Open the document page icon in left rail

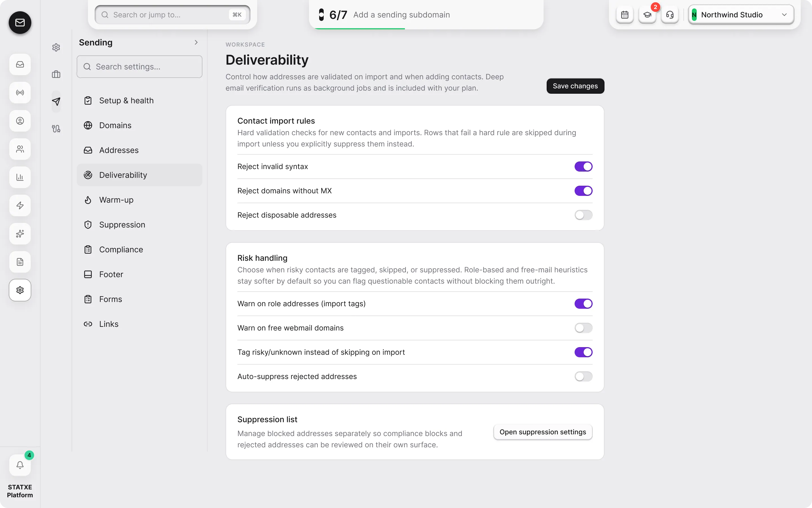[20, 262]
